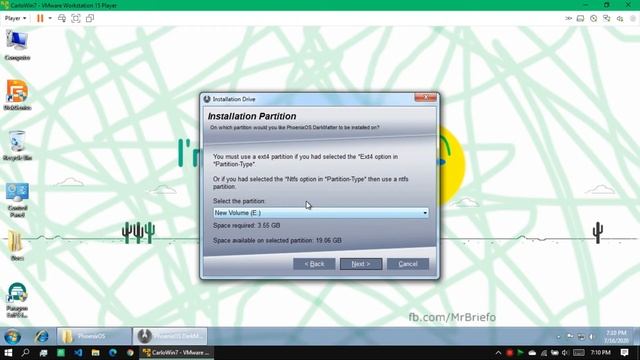This screenshot has height=360, width=640.
Task: Open File Explorer from host taskbar
Action: (96, 353)
